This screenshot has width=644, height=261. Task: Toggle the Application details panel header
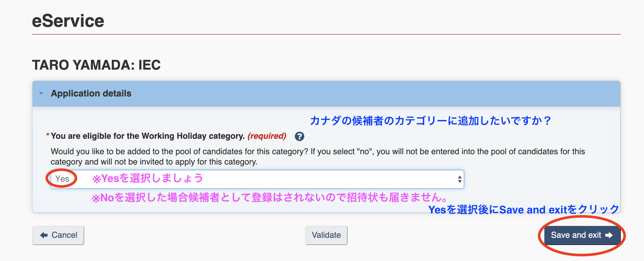326,94
